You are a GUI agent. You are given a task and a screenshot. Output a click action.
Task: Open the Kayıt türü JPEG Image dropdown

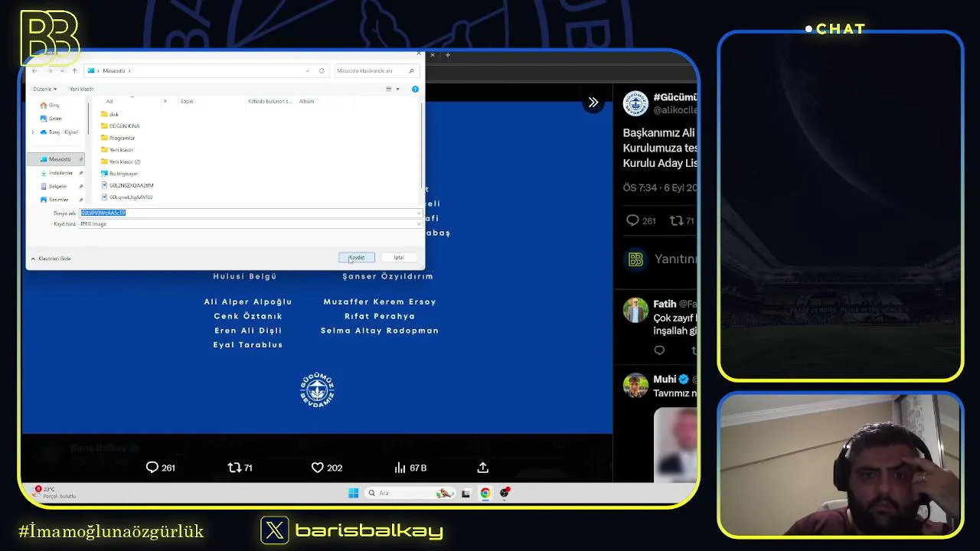tap(250, 224)
